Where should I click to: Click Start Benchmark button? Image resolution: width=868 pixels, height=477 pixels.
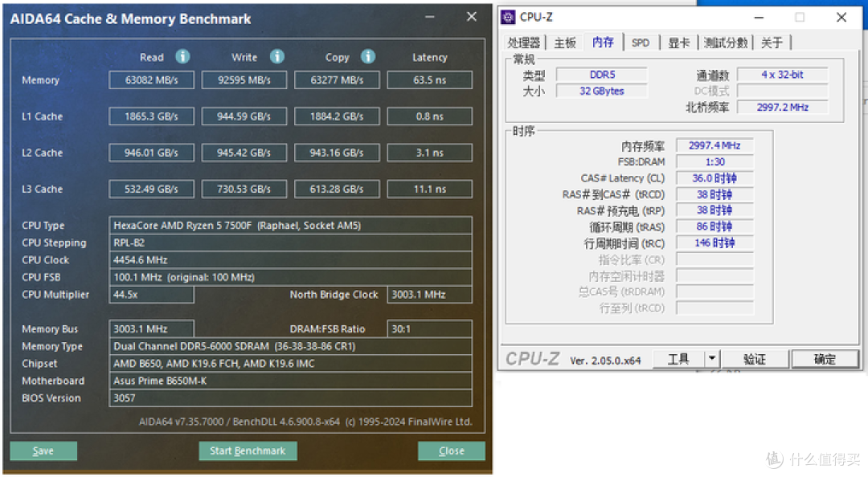pos(248,451)
